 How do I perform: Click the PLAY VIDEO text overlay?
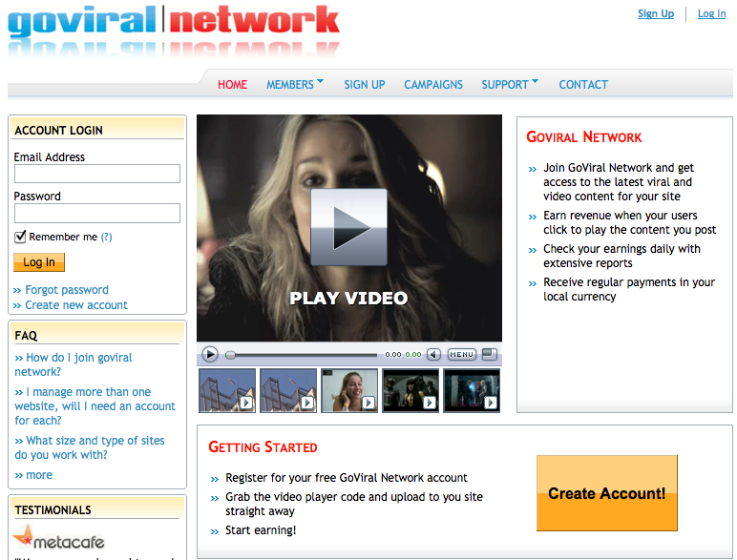348,298
